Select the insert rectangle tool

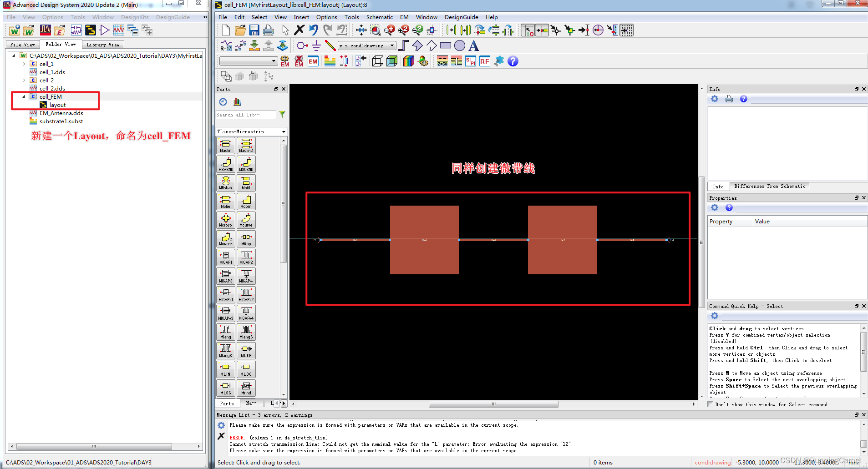(446, 45)
